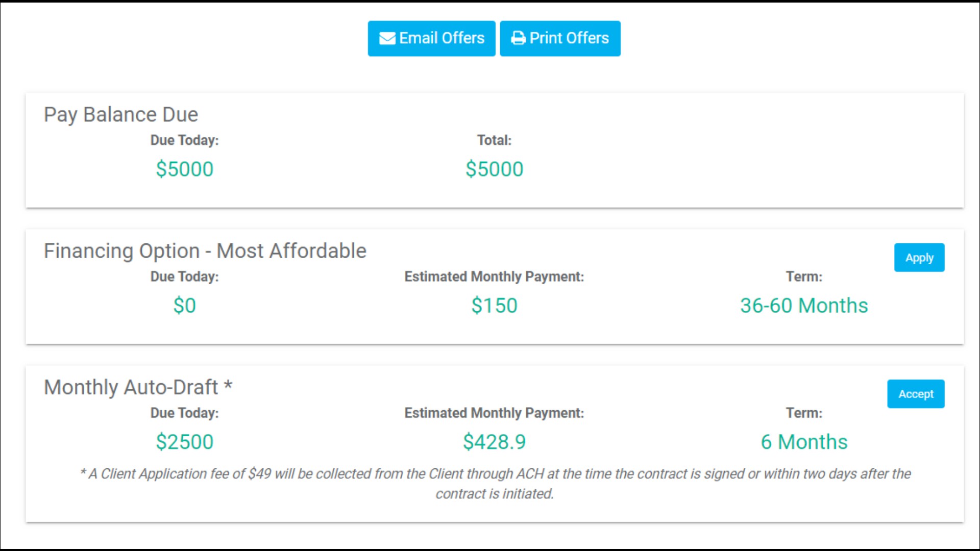Viewport: 980px width, 551px height.
Task: Click the 6 Months term value
Action: click(x=804, y=441)
